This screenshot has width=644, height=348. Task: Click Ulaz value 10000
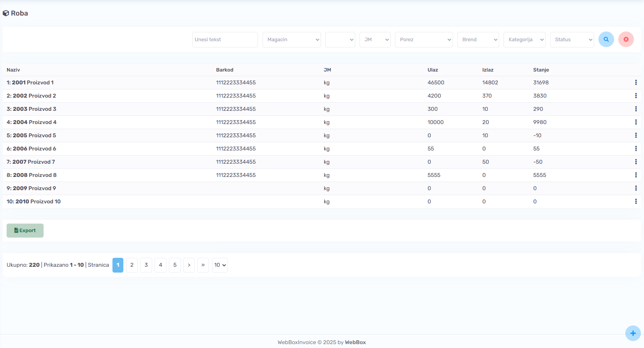click(435, 122)
